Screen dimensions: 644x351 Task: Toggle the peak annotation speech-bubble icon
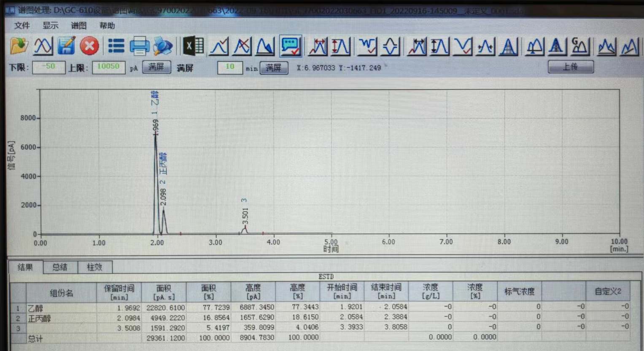point(291,46)
